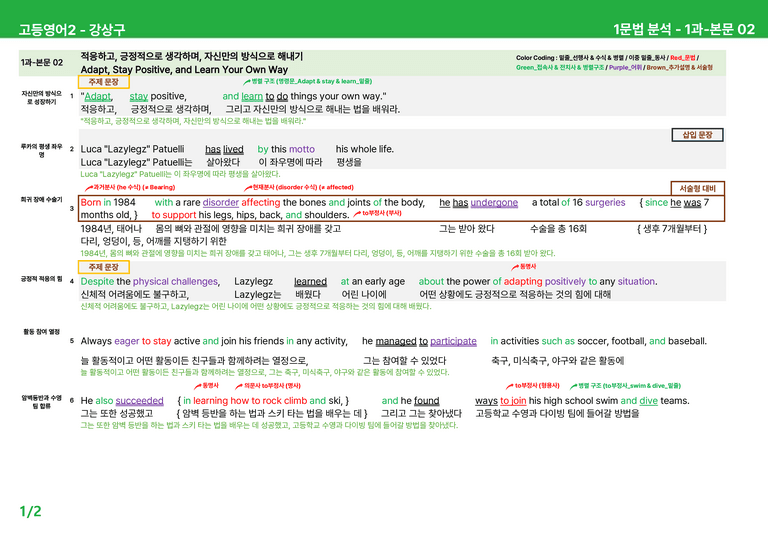Click the annotation "to부정사 (부사)"
Viewport: 768px width, 543px height.
378,213
